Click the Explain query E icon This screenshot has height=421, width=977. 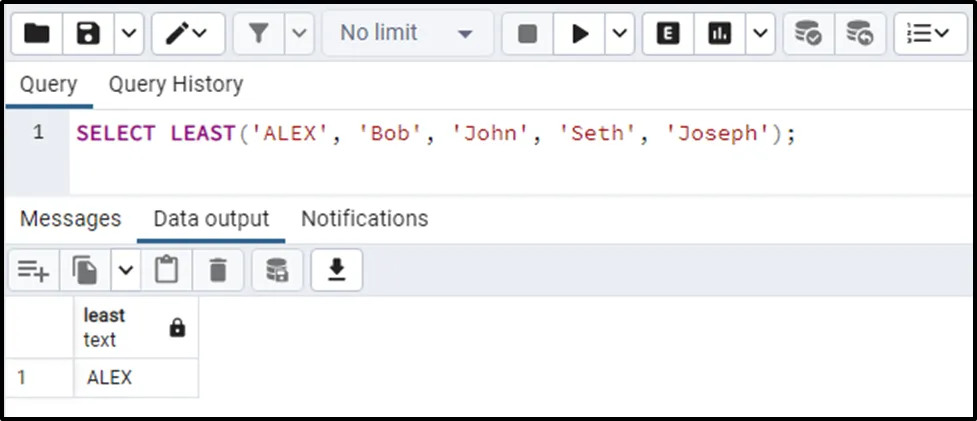tap(668, 34)
